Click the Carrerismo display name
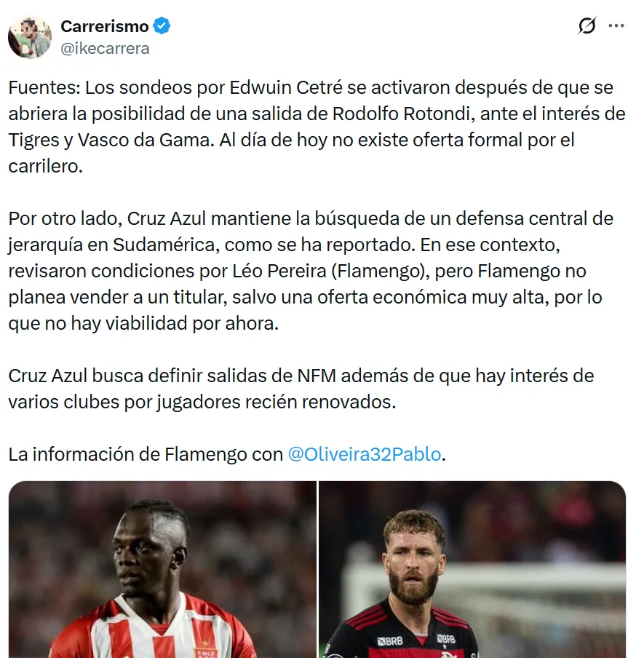 tap(105, 26)
